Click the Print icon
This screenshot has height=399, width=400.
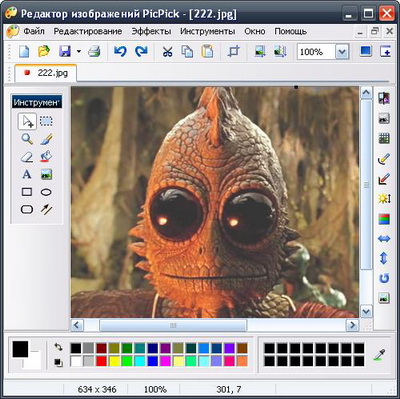[x=94, y=52]
